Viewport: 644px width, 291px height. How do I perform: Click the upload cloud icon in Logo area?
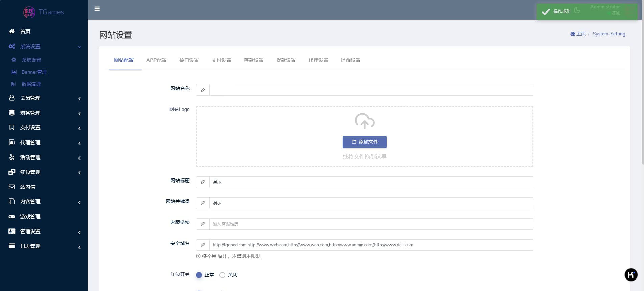364,121
